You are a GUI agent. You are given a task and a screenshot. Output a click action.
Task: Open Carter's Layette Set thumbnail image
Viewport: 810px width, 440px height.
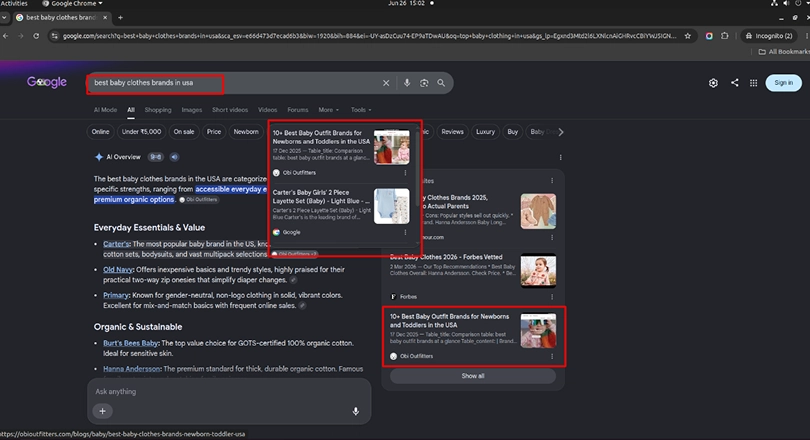coord(392,206)
